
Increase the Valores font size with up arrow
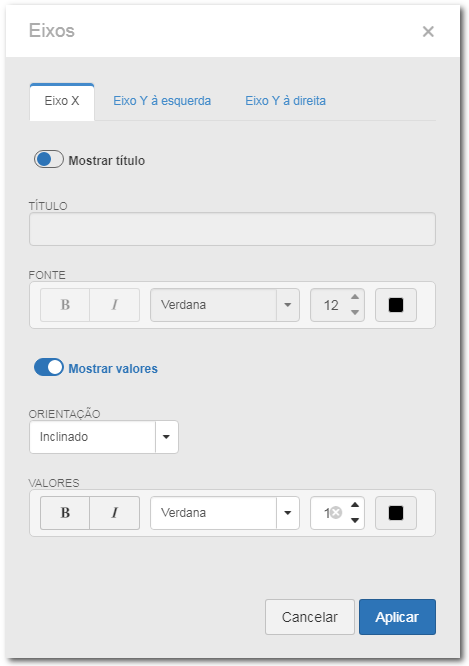[355, 505]
